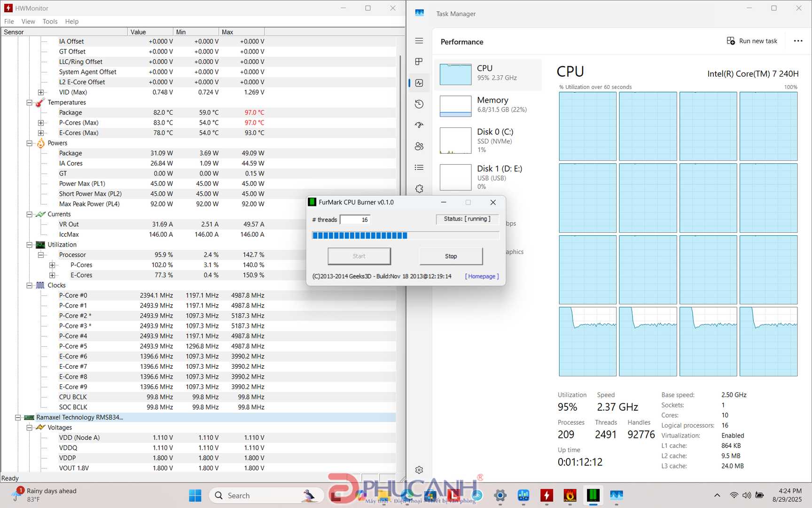Expand the P-Cores utilization node
Image resolution: width=812 pixels, height=508 pixels.
pos(52,265)
